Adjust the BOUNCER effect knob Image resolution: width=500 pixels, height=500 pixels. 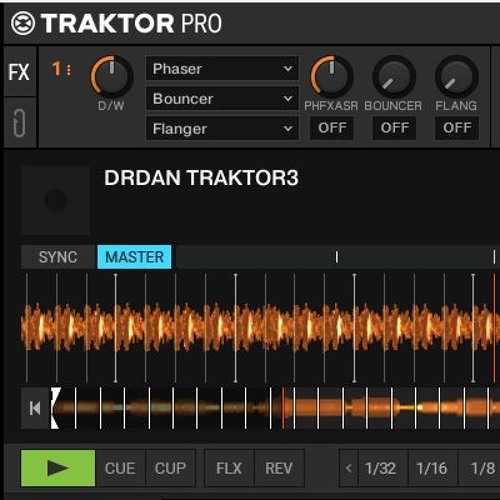coord(394,76)
